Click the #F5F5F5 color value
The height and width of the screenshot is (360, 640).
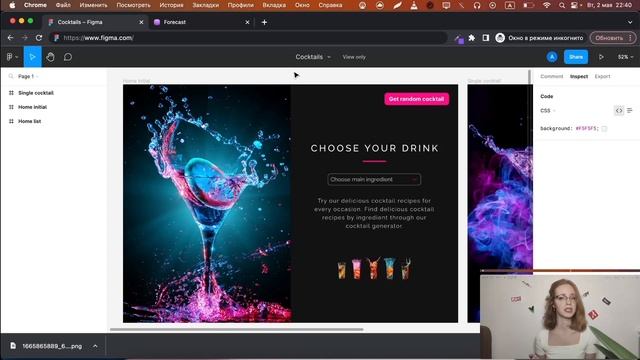[x=587, y=129]
